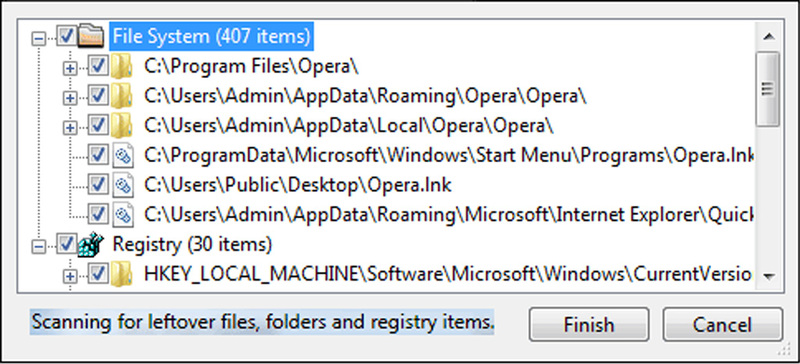Image resolution: width=800 pixels, height=364 pixels.
Task: Expand the HKEY_LOCAL_MACHINE\Software node
Action: point(69,277)
